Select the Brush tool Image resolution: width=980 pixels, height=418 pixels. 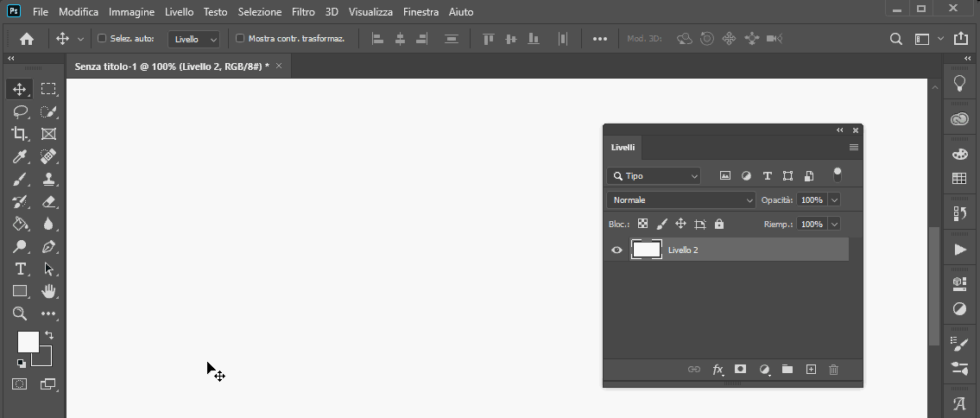tap(19, 179)
